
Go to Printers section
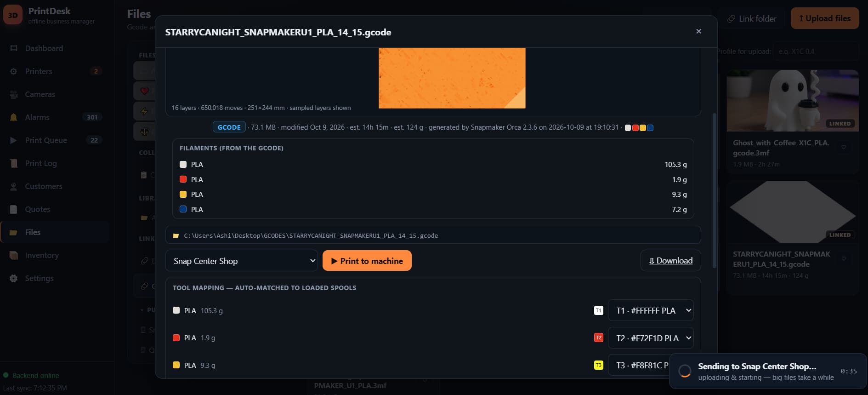(39, 71)
